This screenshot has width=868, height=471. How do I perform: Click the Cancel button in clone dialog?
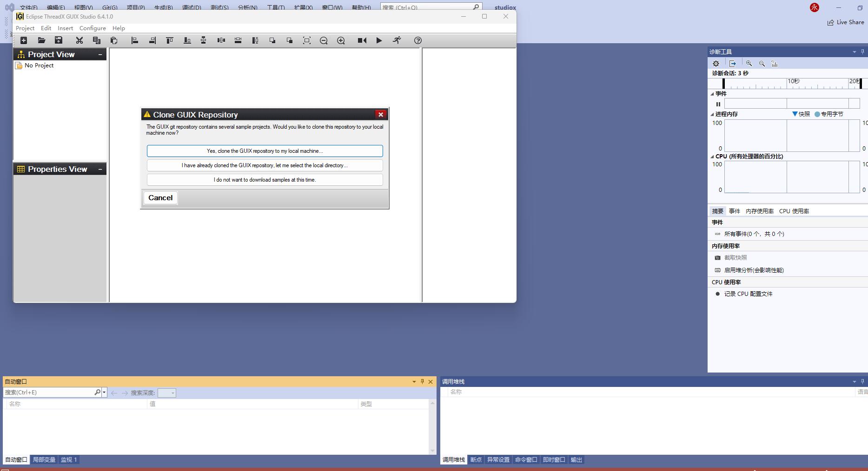pos(160,198)
